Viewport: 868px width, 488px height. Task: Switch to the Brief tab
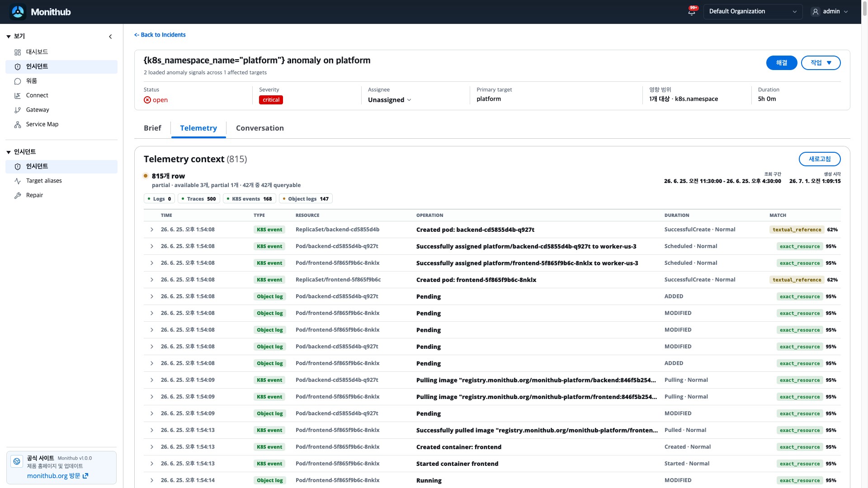(152, 128)
